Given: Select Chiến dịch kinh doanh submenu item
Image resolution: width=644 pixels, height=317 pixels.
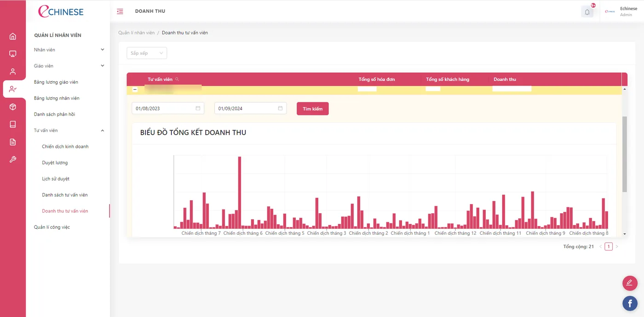Looking at the screenshot, I should (65, 147).
